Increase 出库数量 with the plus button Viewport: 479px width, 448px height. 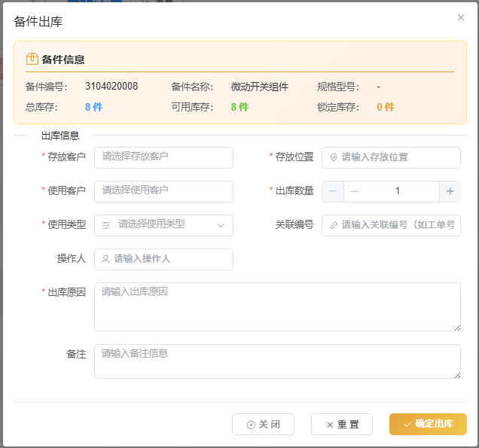click(x=450, y=191)
